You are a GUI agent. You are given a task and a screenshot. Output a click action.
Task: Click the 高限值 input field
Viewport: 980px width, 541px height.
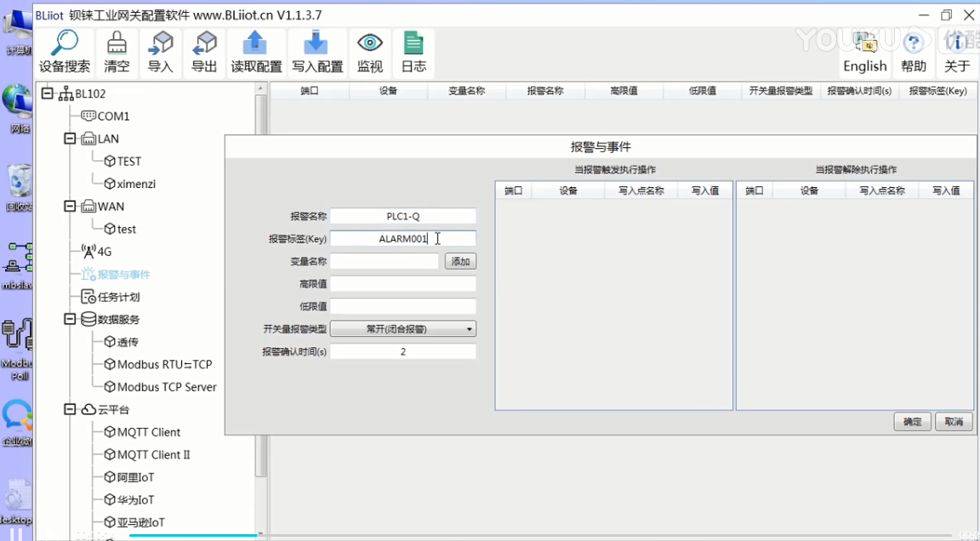402,284
